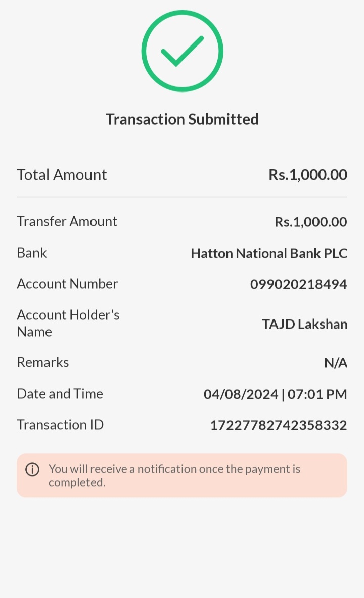Viewport: 364px width, 598px height.
Task: Click the Remarks label
Action: (x=43, y=362)
